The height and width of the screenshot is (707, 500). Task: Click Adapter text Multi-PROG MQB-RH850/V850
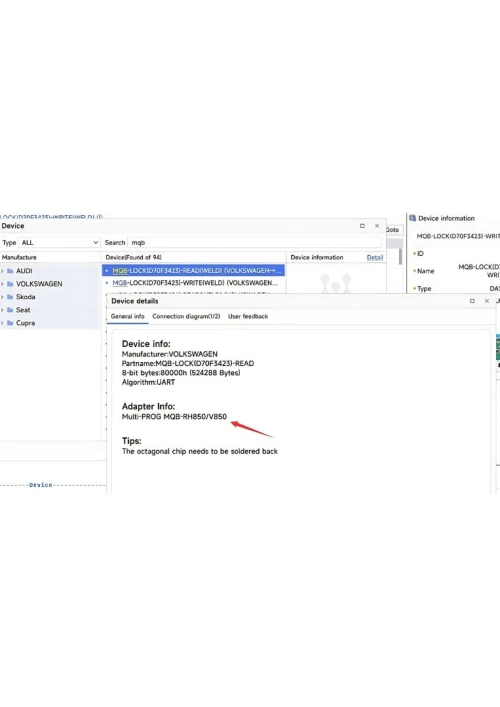coord(174,417)
